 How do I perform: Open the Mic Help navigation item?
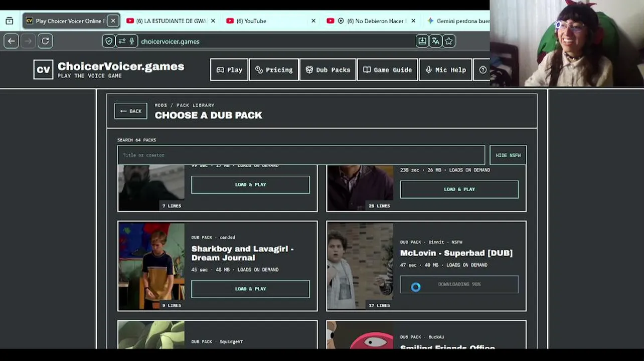click(445, 70)
